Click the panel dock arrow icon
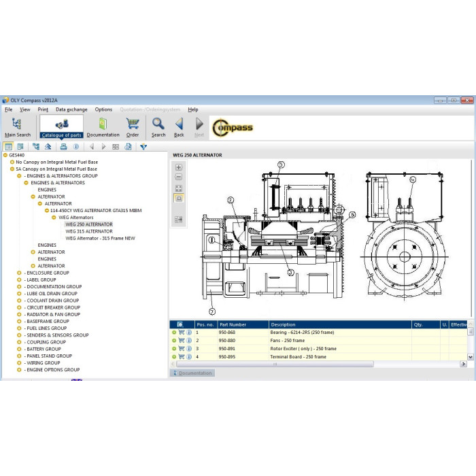476x476 pixels. click(178, 220)
